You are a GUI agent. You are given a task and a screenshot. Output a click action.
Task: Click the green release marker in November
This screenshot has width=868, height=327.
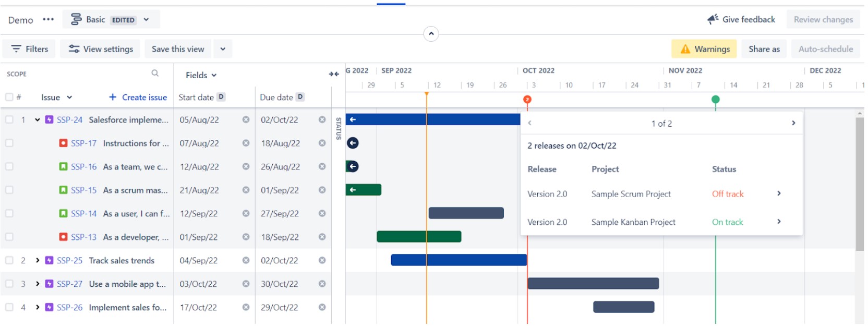[715, 99]
